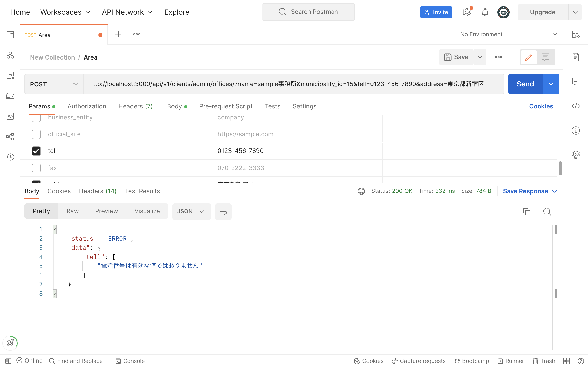
Task: Open the notifications bell
Action: click(485, 12)
